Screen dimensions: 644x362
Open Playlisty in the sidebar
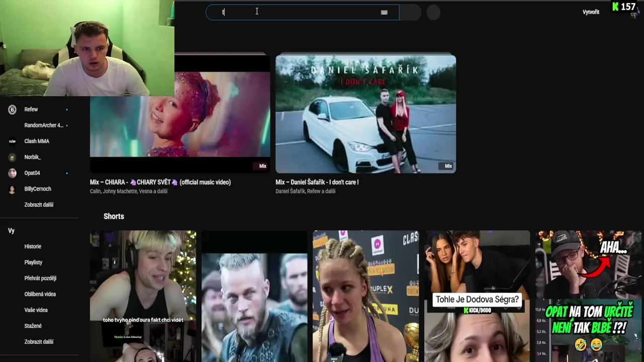click(33, 262)
